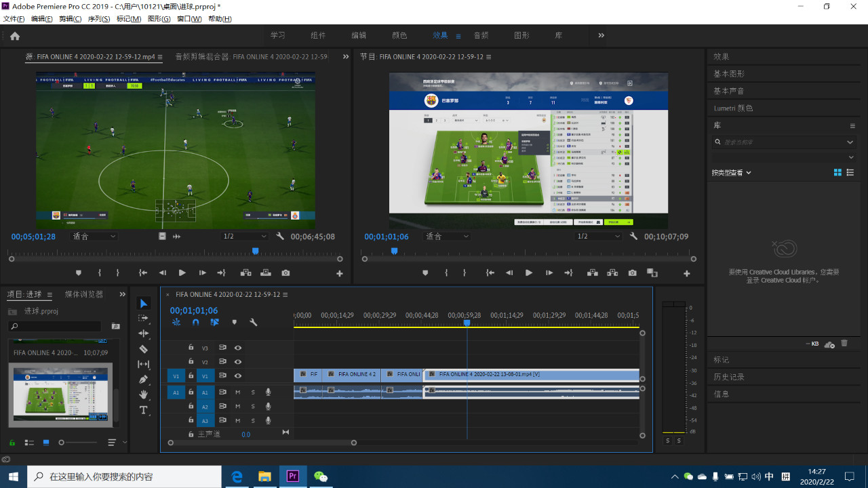
Task: Open Source monitor zoom level dropdown
Action: point(95,237)
